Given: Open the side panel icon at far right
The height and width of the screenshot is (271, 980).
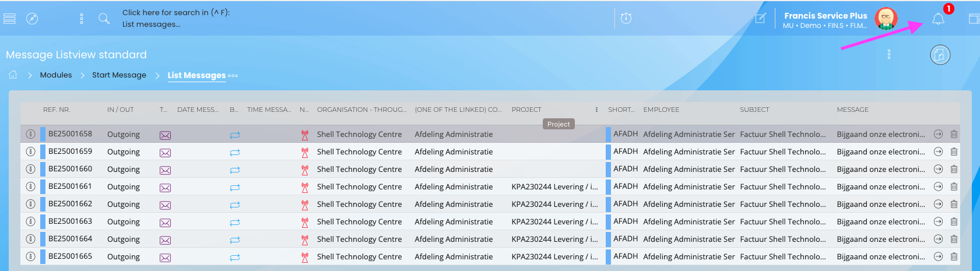Looking at the screenshot, I should point(974,19).
